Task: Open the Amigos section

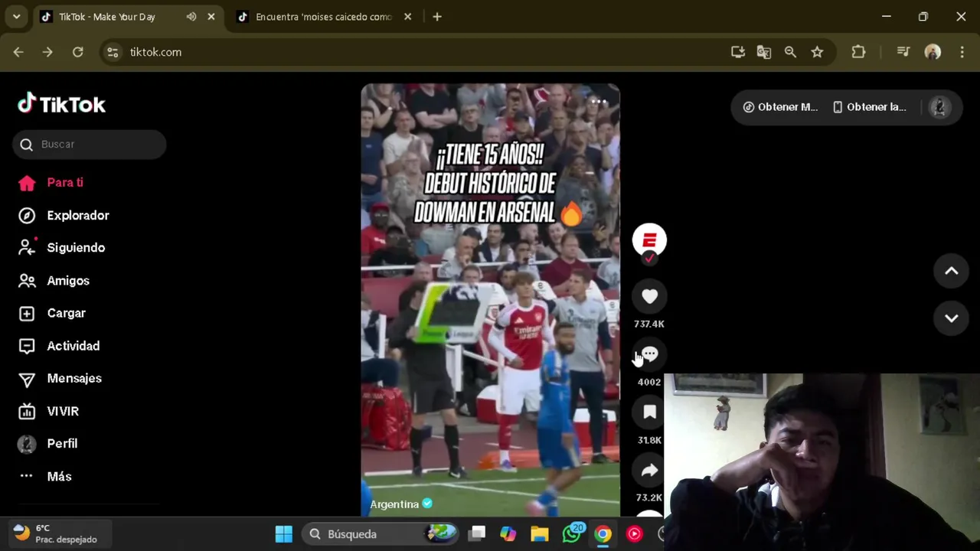Action: [54, 281]
